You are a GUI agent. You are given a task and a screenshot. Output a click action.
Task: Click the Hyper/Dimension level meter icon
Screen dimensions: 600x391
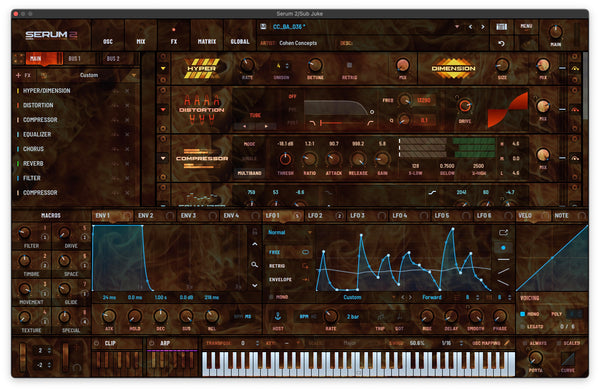575,68
